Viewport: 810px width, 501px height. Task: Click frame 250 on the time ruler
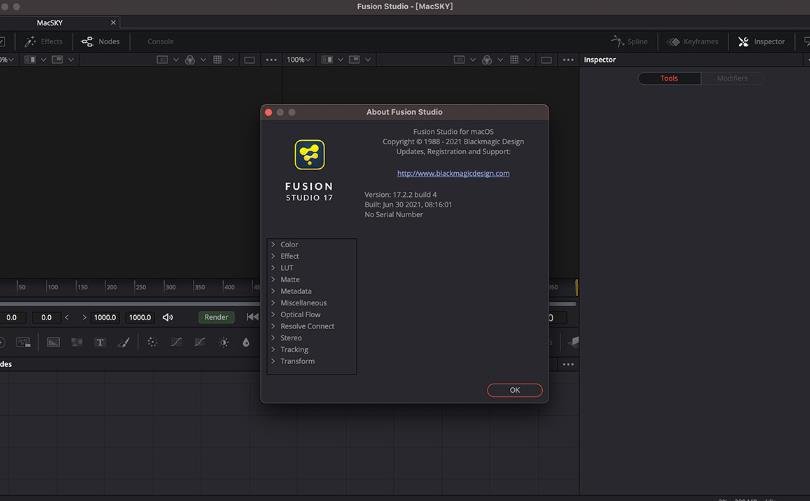tap(140, 287)
